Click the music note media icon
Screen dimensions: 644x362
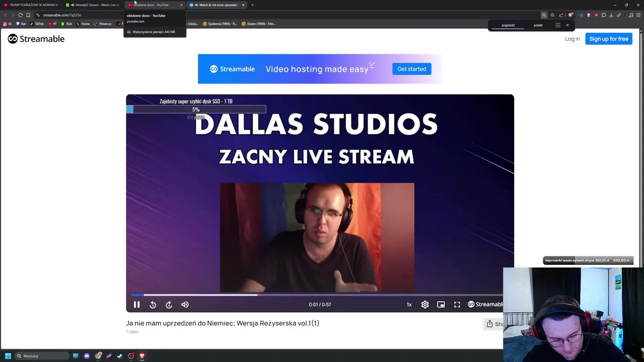[x=631, y=15]
